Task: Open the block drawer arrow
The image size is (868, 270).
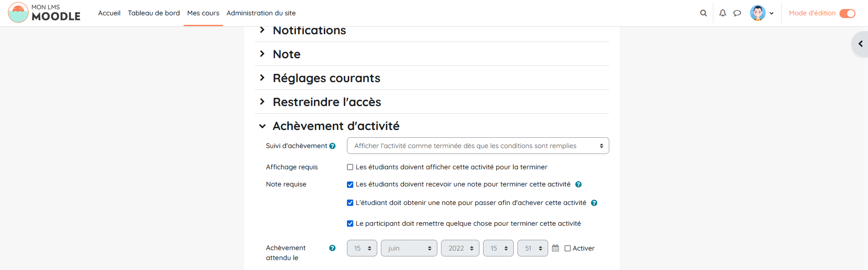Action: 860,44
